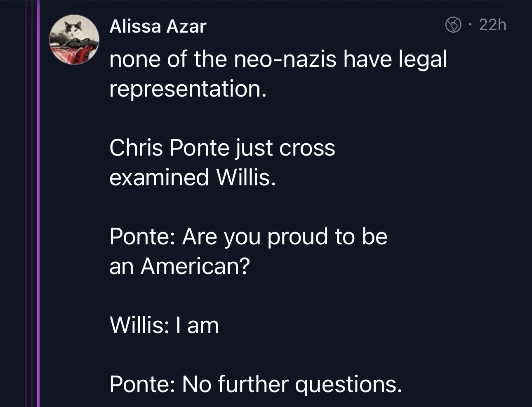Click the 22h post timestamp
The height and width of the screenshot is (407, 532).
coord(493,26)
